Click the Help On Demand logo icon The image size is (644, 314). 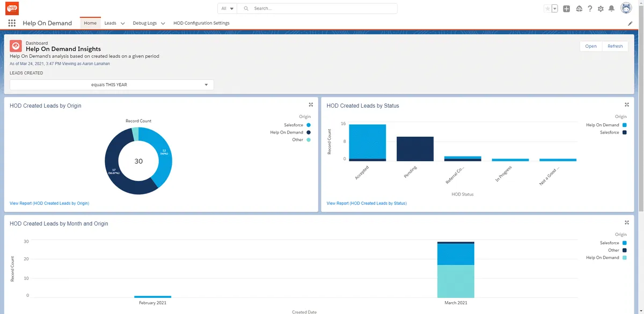coord(12,9)
